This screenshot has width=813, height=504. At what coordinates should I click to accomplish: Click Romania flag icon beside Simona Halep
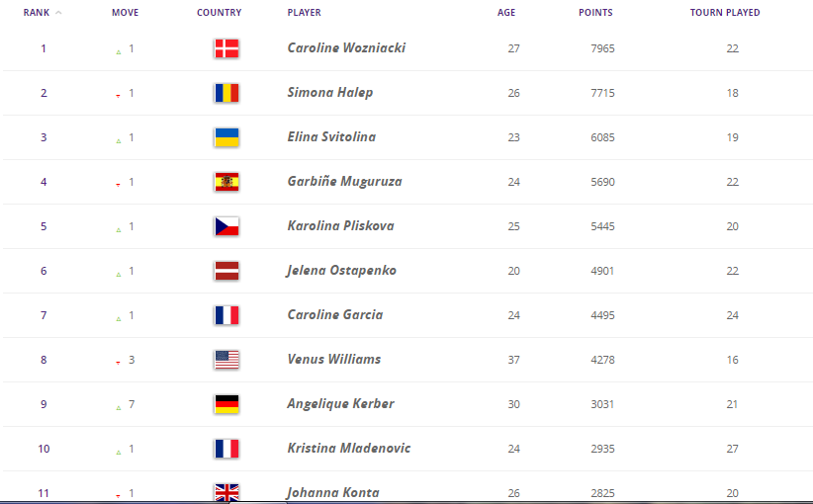pos(226,93)
